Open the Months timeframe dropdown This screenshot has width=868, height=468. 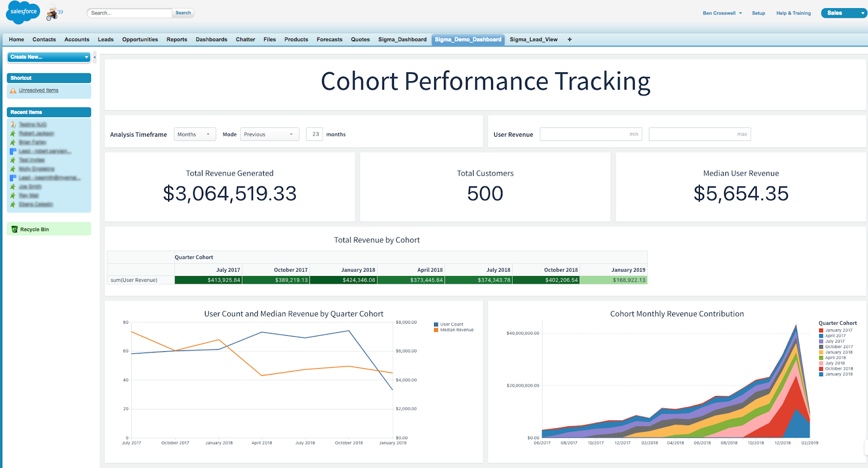click(x=195, y=134)
